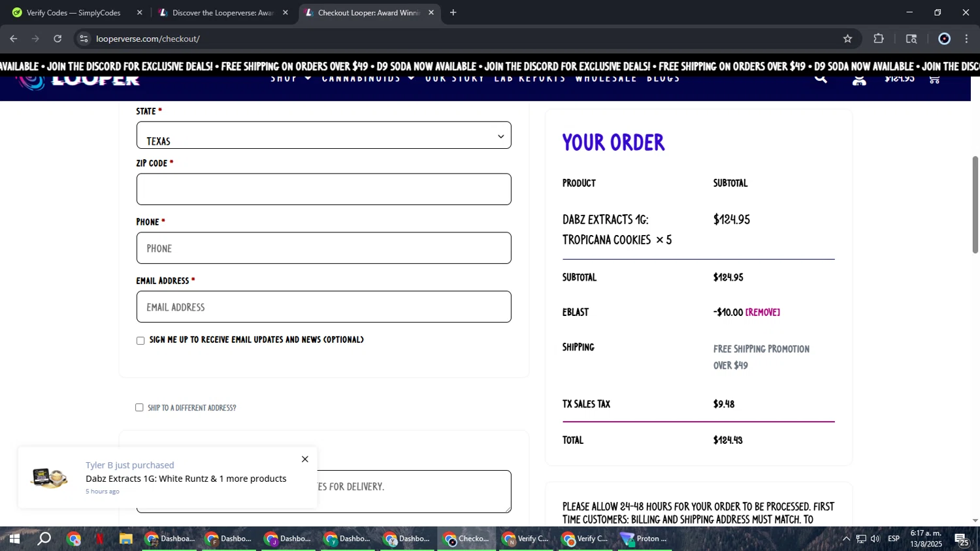Click Dabz Extracts 1G: Tropicana Cookies × 5 text
The height and width of the screenshot is (551, 980).
[x=617, y=230]
